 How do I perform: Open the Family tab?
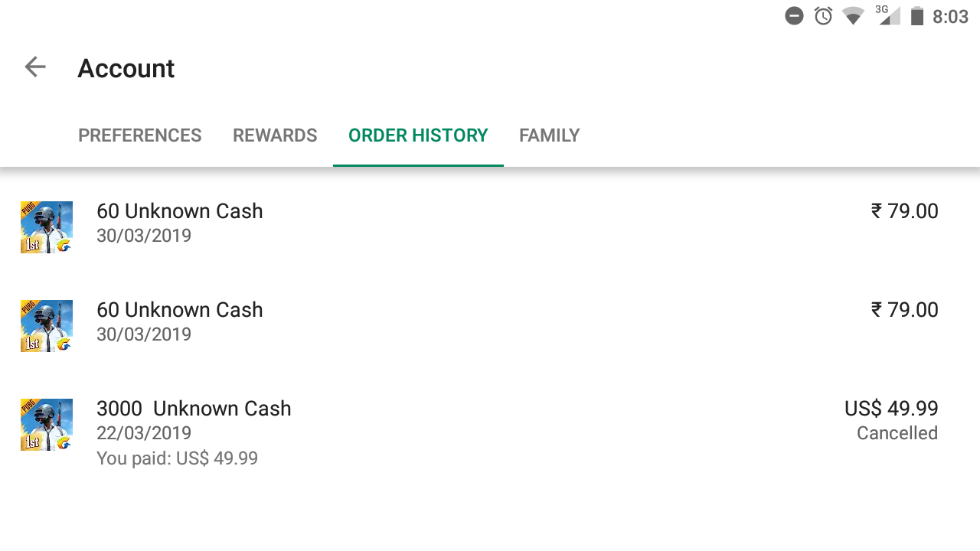click(x=549, y=135)
